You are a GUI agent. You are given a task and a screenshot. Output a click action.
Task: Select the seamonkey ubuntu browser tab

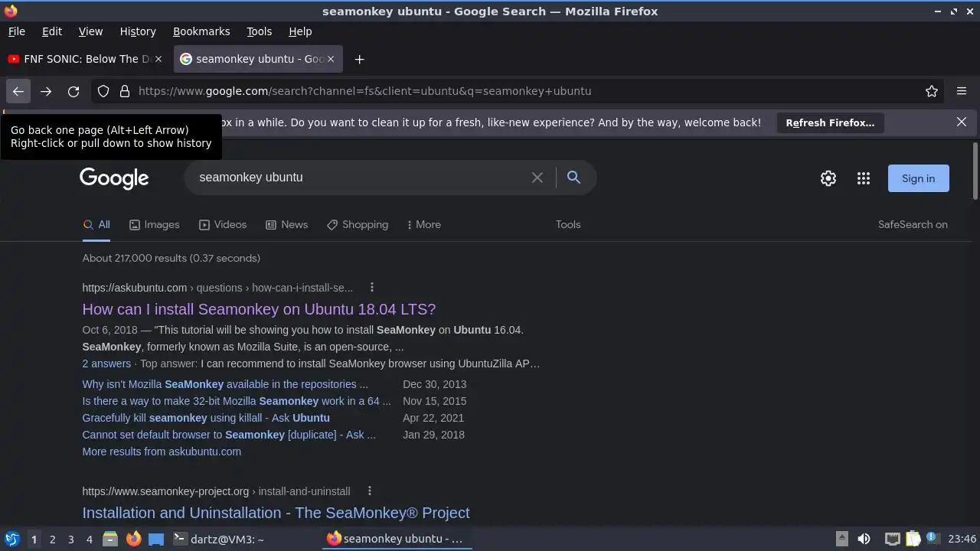pyautogui.click(x=258, y=59)
